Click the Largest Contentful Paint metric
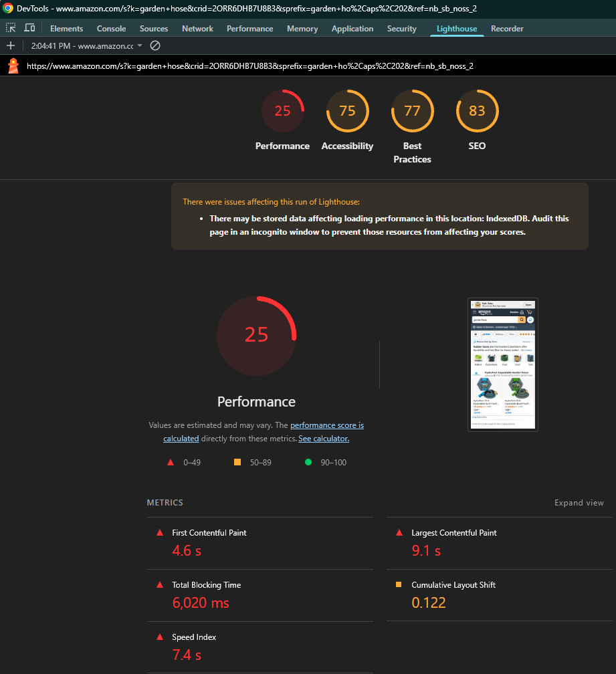 tap(499, 543)
